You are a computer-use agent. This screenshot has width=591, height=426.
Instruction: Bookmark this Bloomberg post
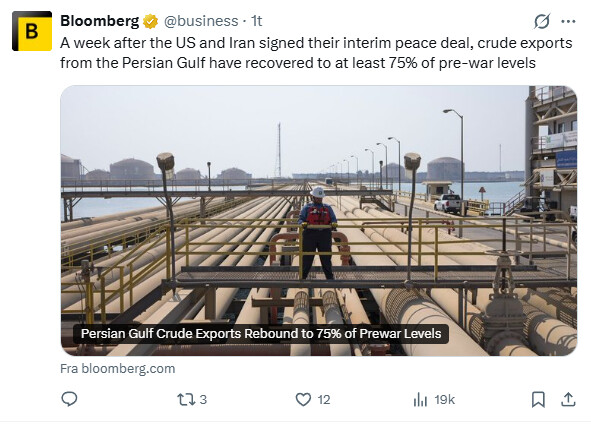click(x=538, y=399)
